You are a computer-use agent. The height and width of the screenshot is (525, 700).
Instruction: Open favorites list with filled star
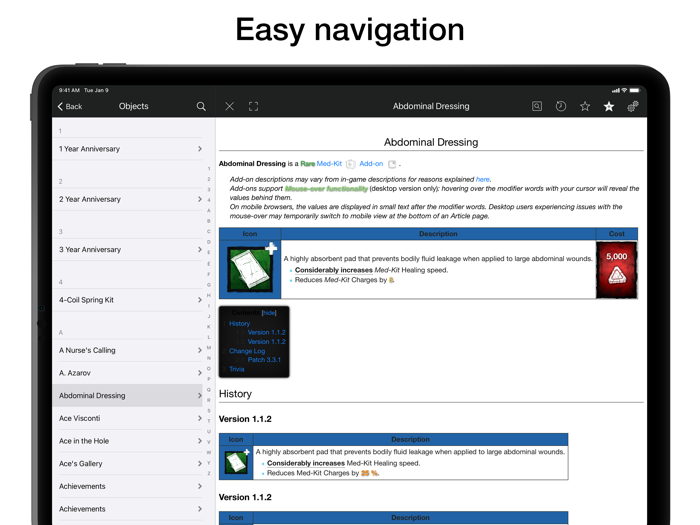[609, 106]
